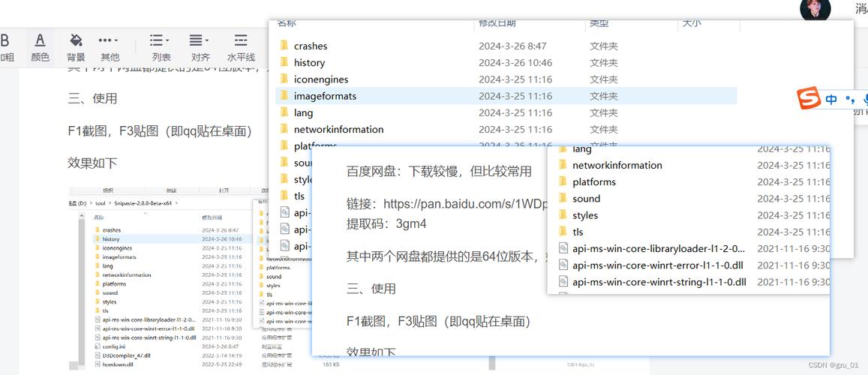The width and height of the screenshot is (868, 375).
Task: Select the sound folder in small right list
Action: coord(586,198)
